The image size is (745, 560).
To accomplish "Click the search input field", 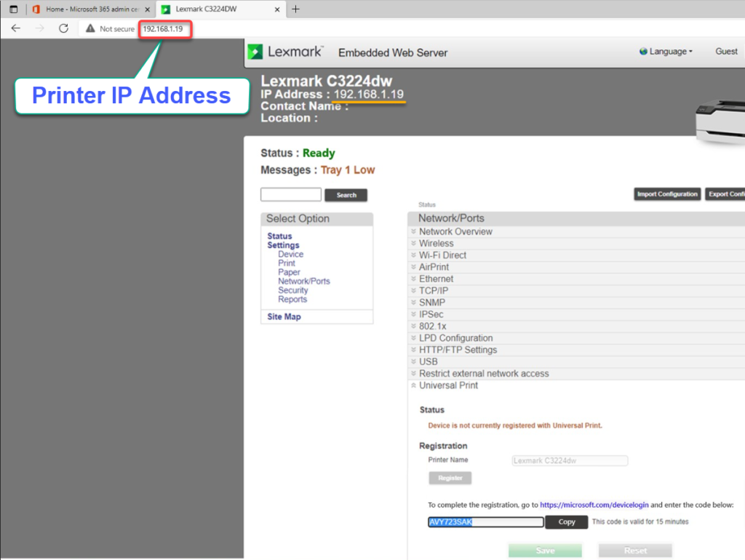I will [x=290, y=194].
